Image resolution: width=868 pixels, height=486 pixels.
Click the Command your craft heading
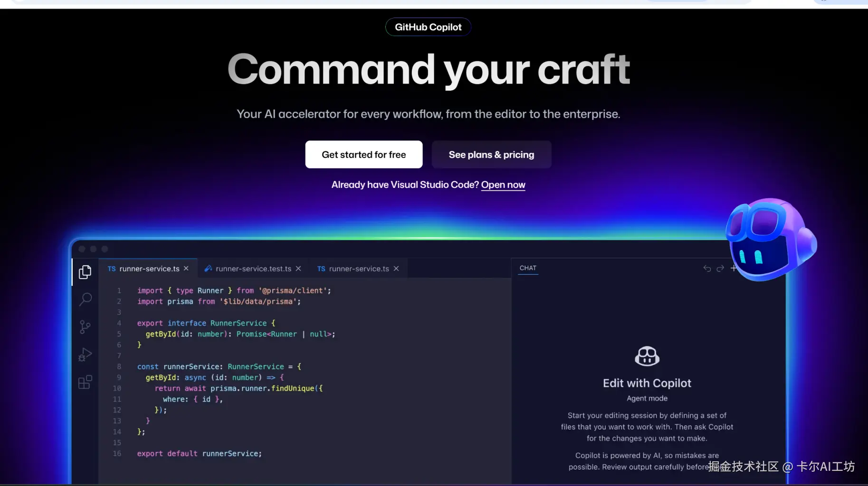(429, 70)
